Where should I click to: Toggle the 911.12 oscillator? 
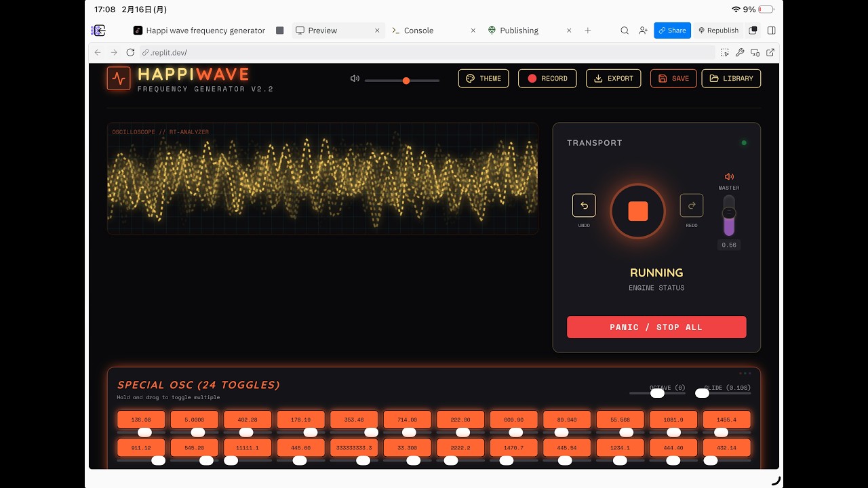click(141, 448)
